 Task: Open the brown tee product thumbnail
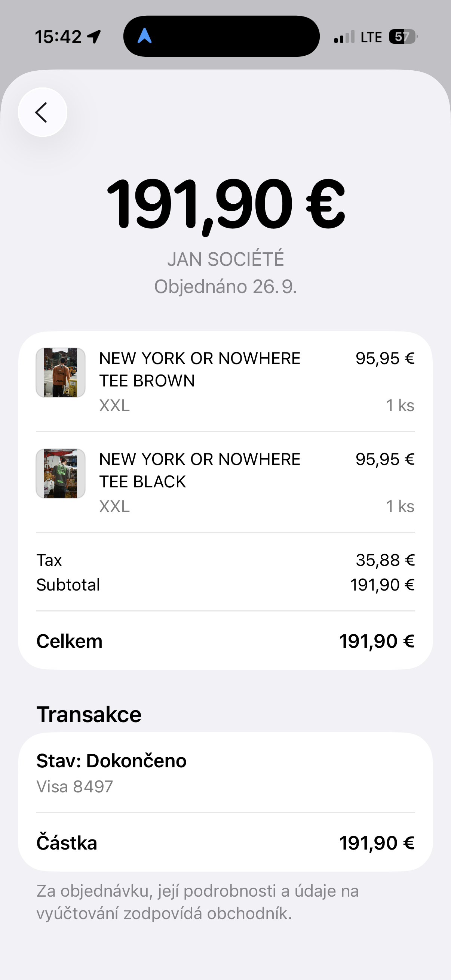tap(61, 372)
